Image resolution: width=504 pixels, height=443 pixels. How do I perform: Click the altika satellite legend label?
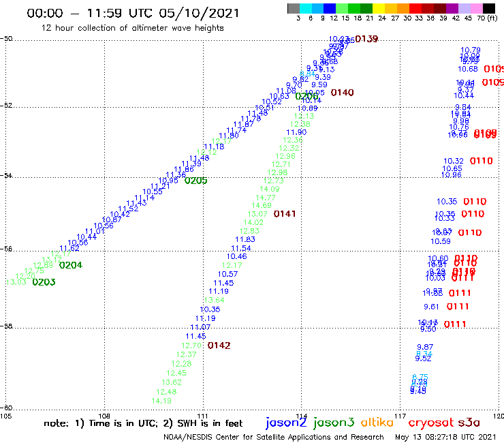pyautogui.click(x=377, y=422)
